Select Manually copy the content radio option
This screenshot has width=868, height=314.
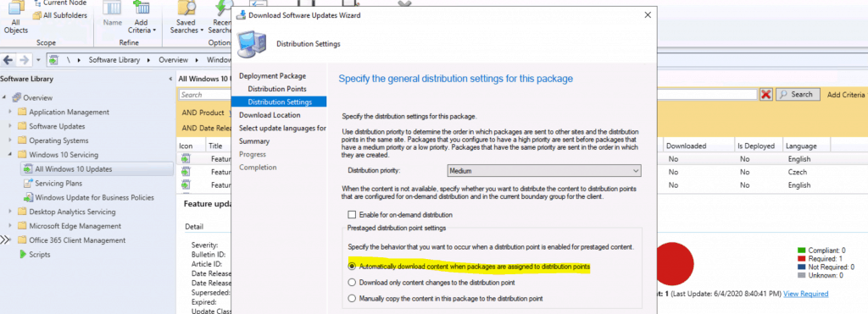(x=352, y=299)
